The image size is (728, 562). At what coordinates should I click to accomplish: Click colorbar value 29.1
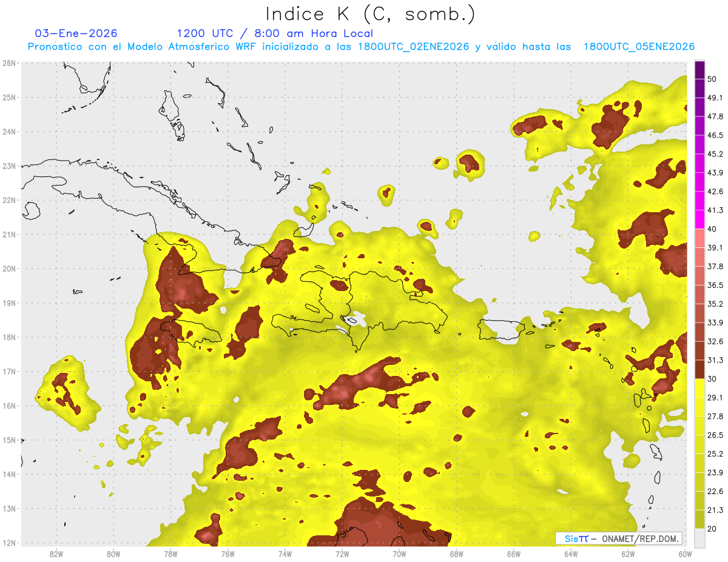click(715, 398)
